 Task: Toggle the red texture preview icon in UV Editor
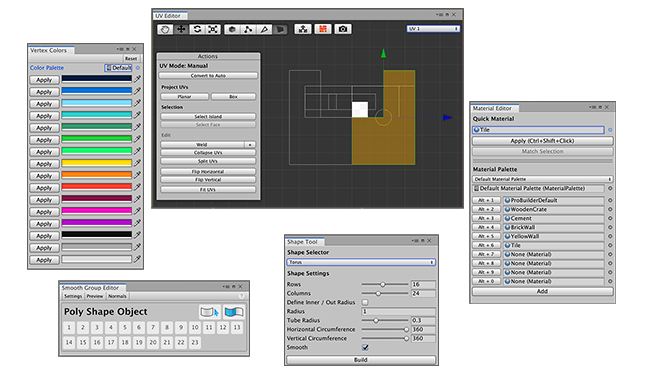point(323,29)
